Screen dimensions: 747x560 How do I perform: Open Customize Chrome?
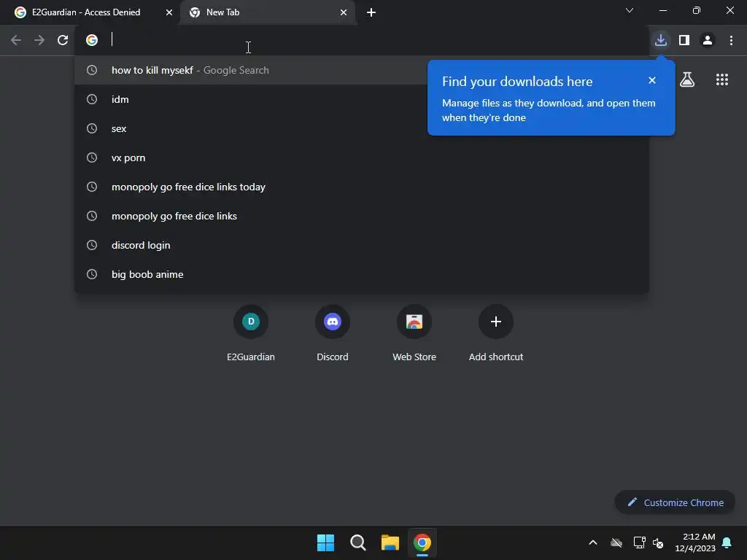pyautogui.click(x=675, y=502)
